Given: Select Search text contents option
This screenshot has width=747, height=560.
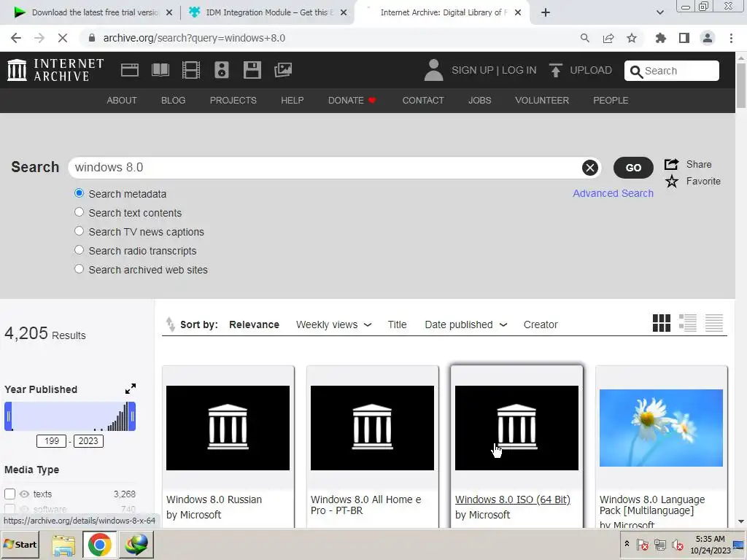Looking at the screenshot, I should [x=79, y=212].
